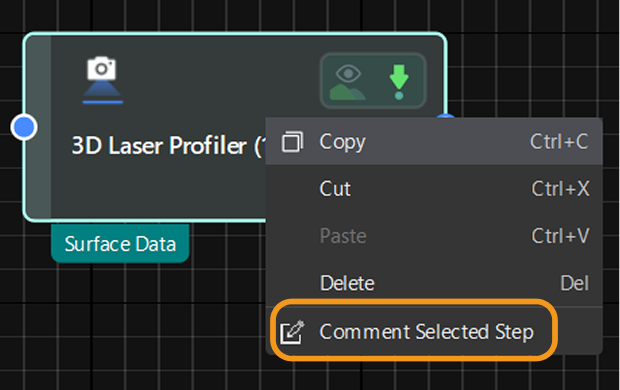This screenshot has width=620, height=390.
Task: Choose Delete from the context menu
Action: [434, 283]
